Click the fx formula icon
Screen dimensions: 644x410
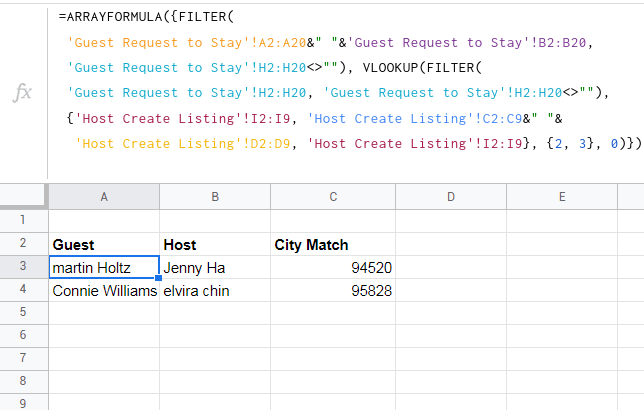click(22, 92)
